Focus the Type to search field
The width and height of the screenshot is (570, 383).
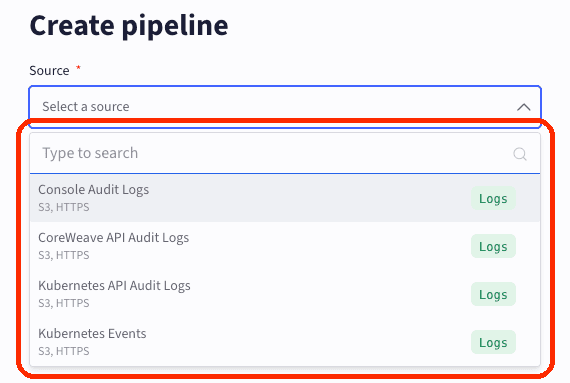[x=285, y=153]
